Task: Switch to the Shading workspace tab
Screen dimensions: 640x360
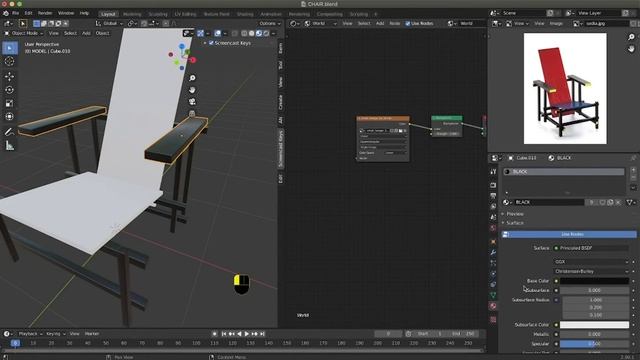Action: 245,14
